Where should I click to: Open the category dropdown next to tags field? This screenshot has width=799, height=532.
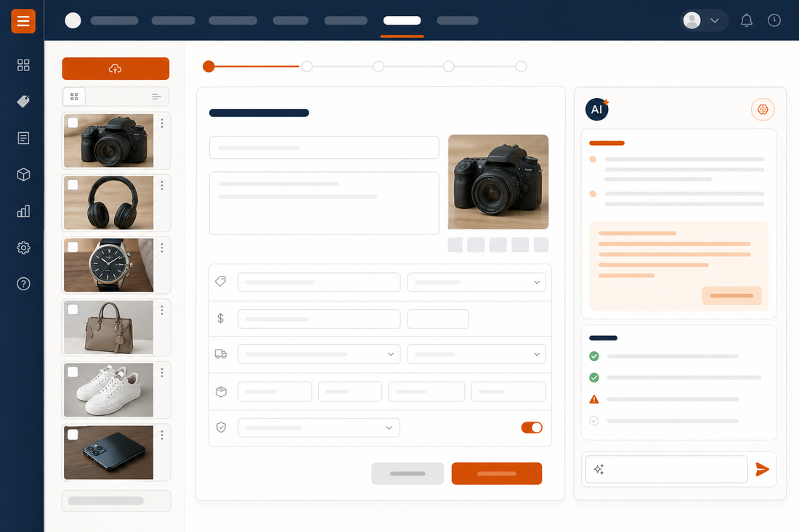coord(476,282)
